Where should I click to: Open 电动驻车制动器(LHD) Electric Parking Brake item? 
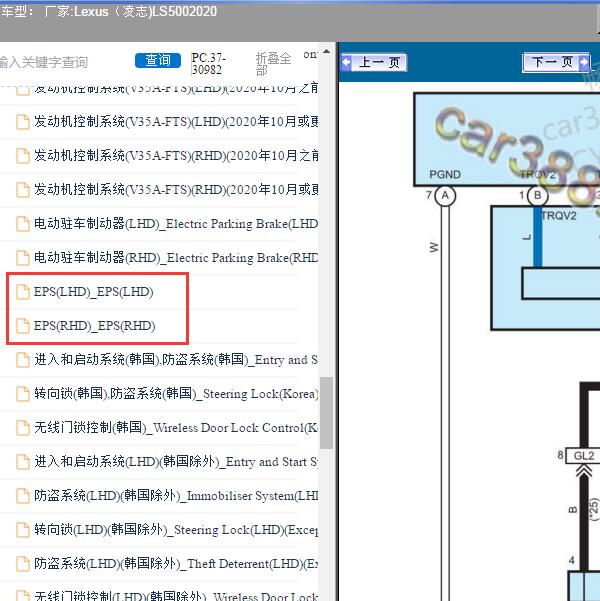click(176, 223)
